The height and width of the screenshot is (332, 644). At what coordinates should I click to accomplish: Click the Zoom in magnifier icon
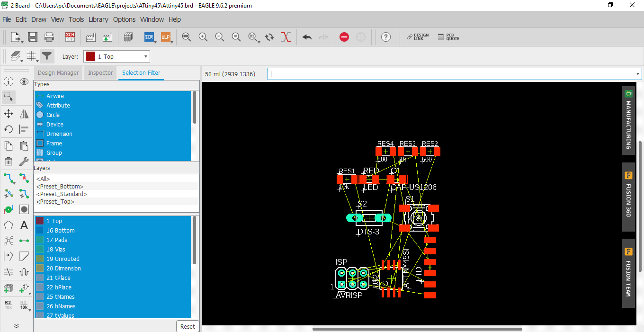click(203, 37)
